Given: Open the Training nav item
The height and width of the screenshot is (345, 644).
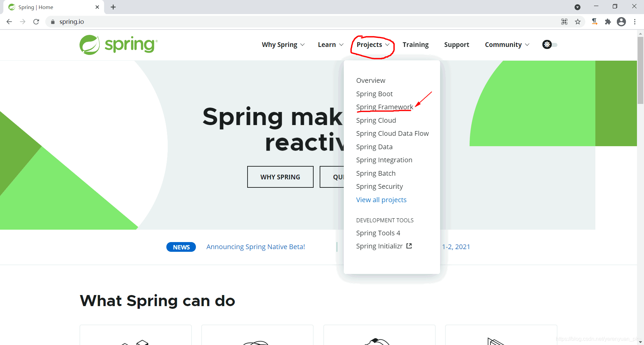Looking at the screenshot, I should [416, 45].
